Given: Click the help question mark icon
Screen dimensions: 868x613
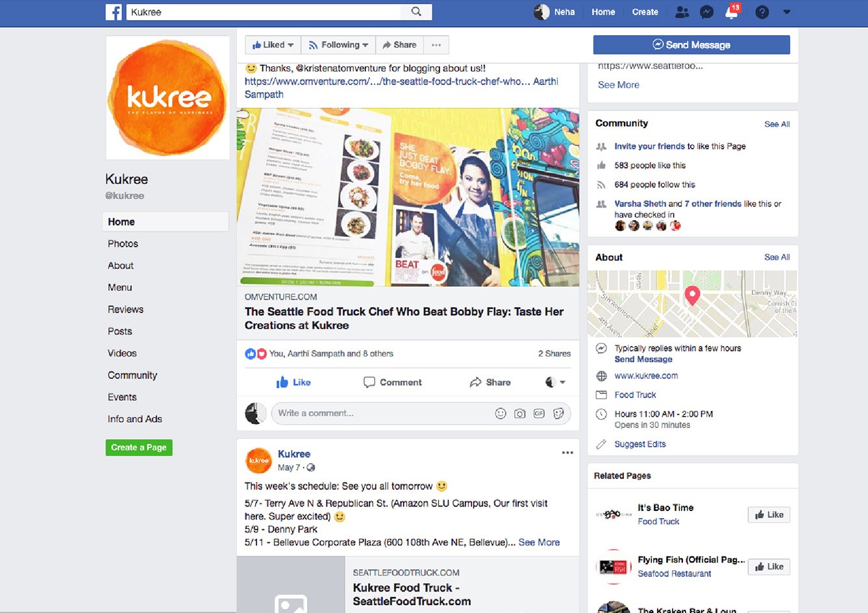Looking at the screenshot, I should coord(762,12).
